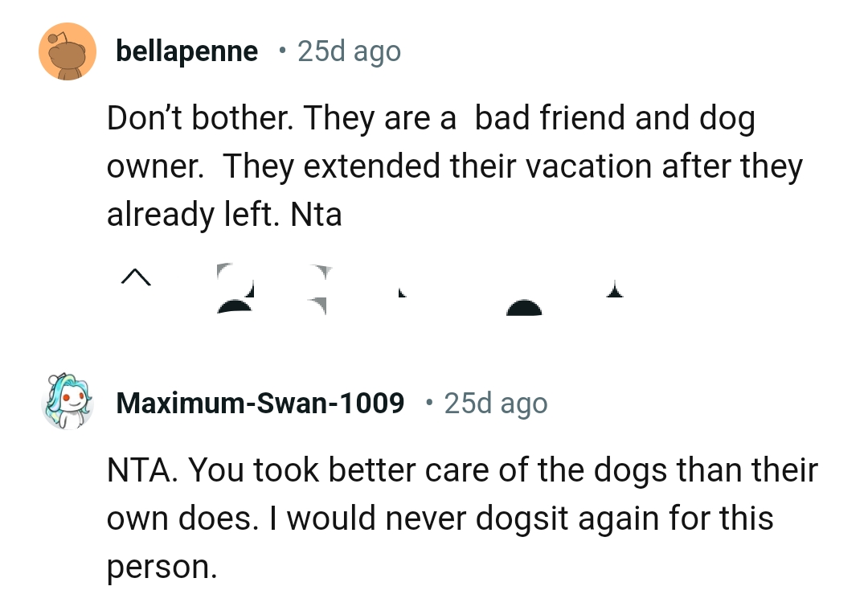Open bellapenne's profile via username
Image resolution: width=868 pixels, height=615 pixels.
click(187, 51)
